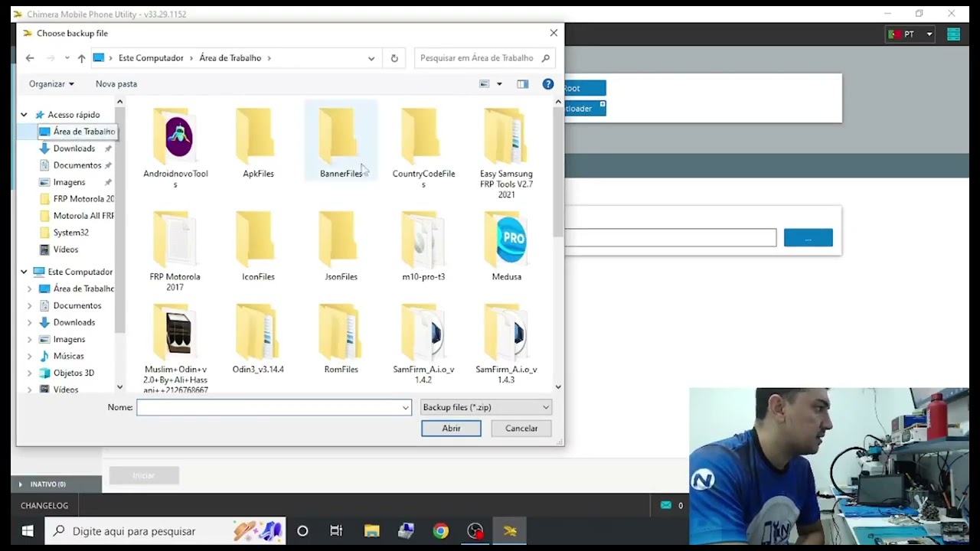980x551 pixels.
Task: Click the Abrir button
Action: [451, 429]
